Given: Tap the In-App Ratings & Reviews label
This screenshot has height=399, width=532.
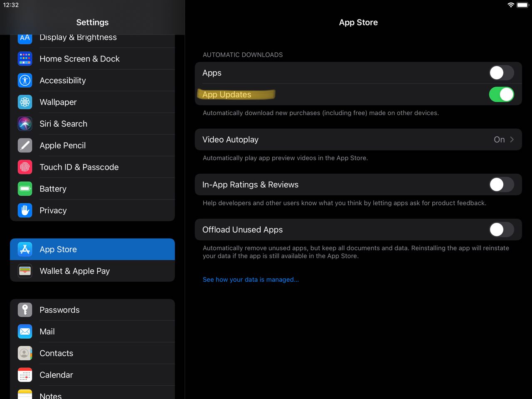Looking at the screenshot, I should tap(250, 185).
